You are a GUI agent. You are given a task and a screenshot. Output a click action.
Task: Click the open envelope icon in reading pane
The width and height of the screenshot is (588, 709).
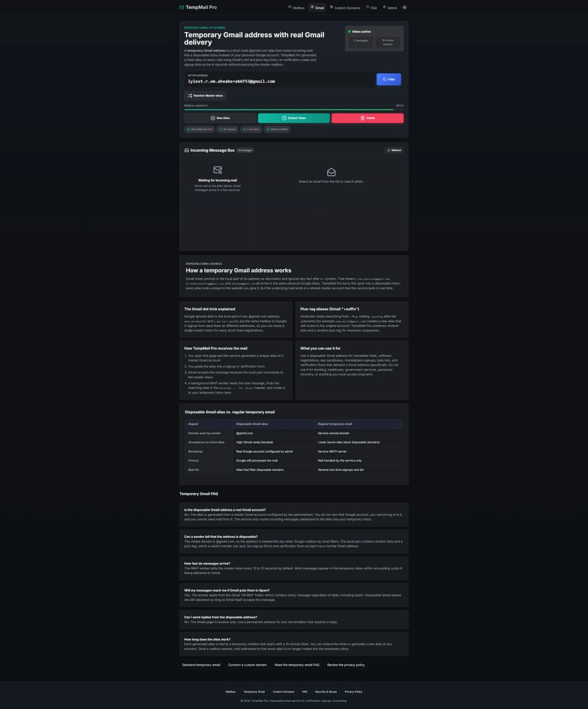pos(331,172)
